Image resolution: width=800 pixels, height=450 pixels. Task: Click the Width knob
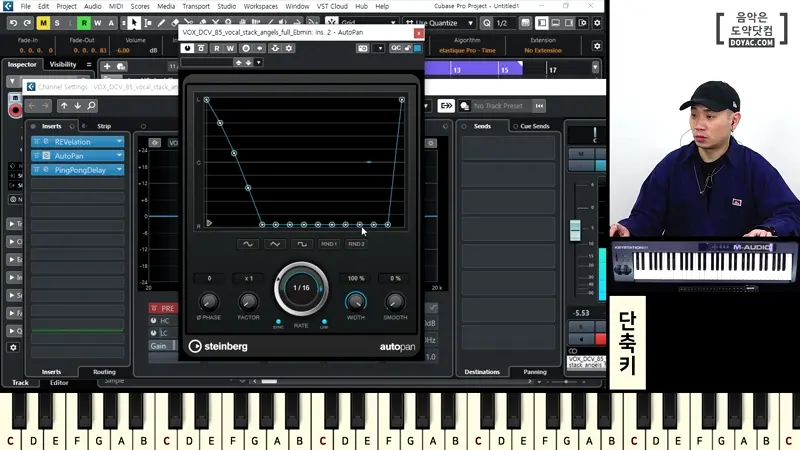pos(356,302)
